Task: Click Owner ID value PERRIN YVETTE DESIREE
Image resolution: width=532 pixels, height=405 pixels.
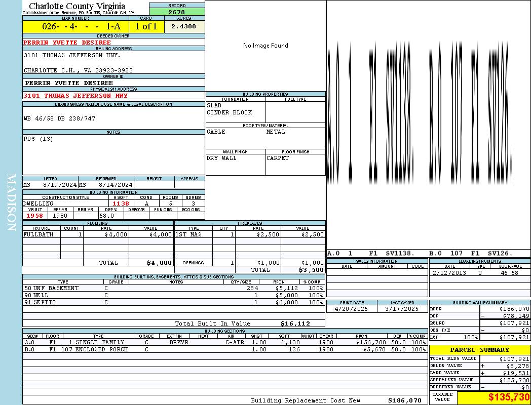Action: click(69, 83)
